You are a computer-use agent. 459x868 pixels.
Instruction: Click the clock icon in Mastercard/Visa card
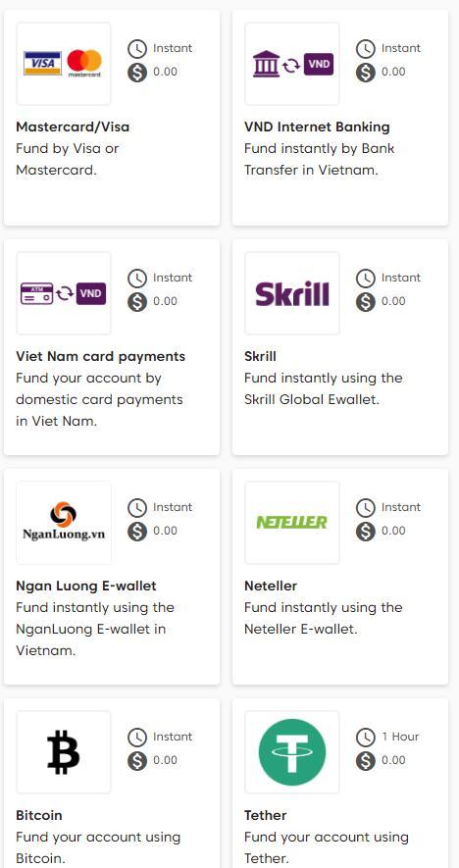click(137, 49)
